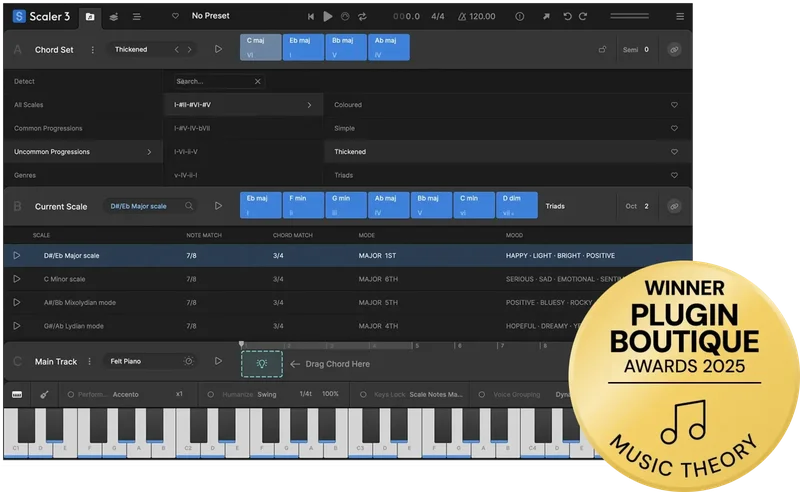800x492 pixels.
Task: Play the Chord Set preview
Action: click(x=218, y=49)
